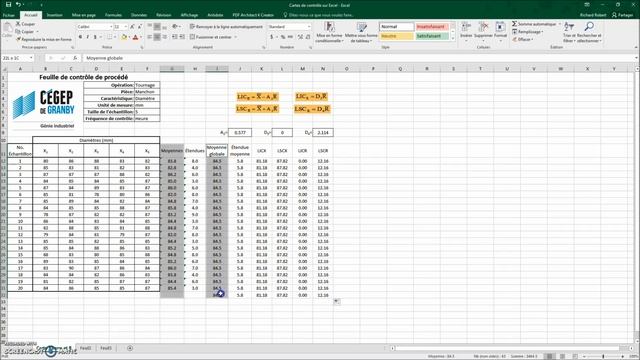
Task: Decrease the cell indent
Action: 175,37
